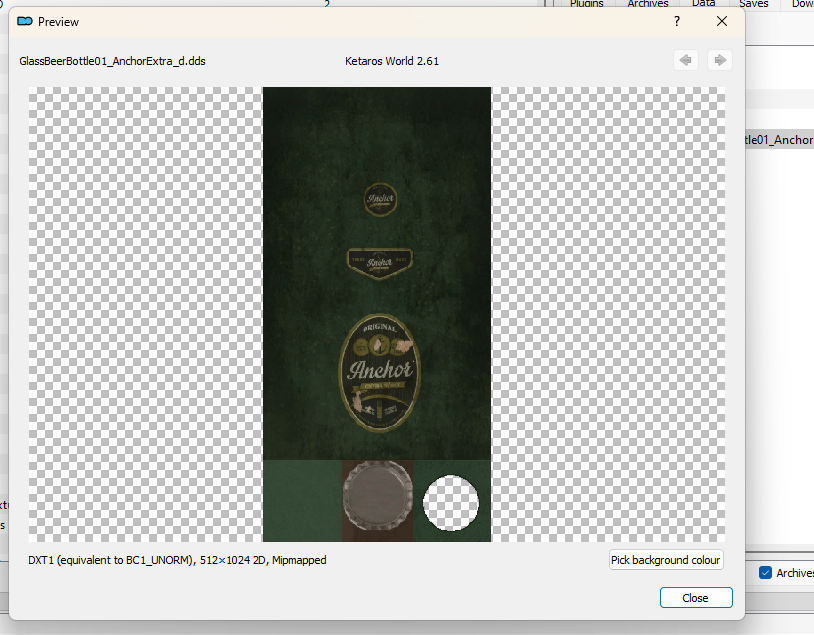The height and width of the screenshot is (635, 814).
Task: Switch to Data tab in background window
Action: pos(703,4)
